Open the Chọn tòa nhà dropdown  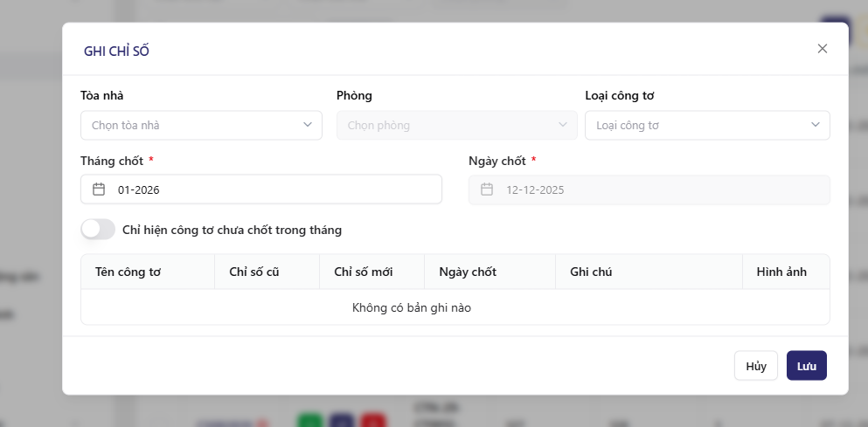click(192, 125)
